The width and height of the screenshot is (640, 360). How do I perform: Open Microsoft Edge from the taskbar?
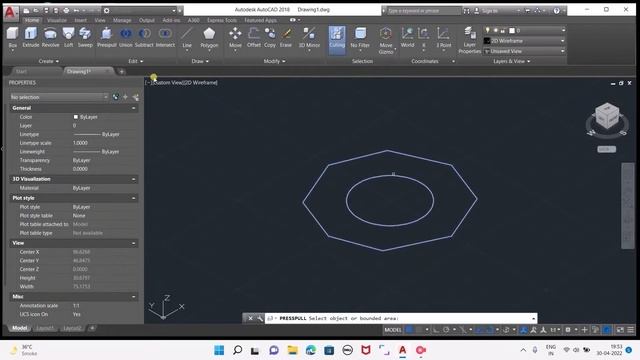[311, 350]
